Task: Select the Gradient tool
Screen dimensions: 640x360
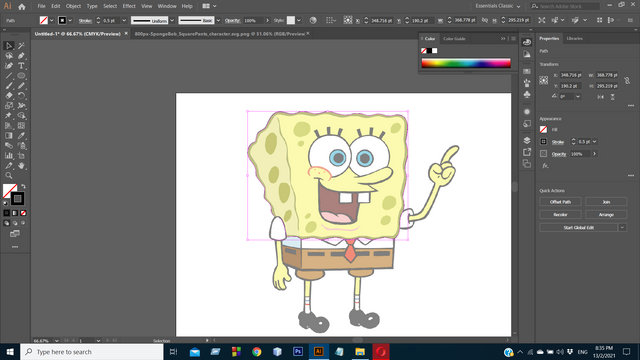Action: click(9, 136)
